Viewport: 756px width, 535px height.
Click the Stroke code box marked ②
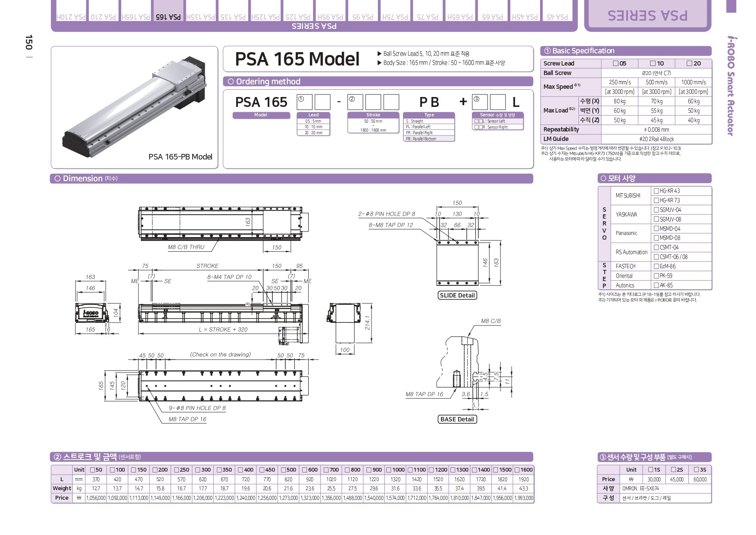355,102
